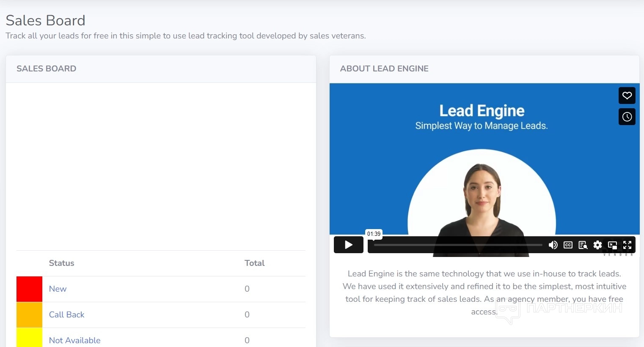Click the 'Lead Engine is the same technology' paragraph
The height and width of the screenshot is (347, 644).
[x=484, y=293]
